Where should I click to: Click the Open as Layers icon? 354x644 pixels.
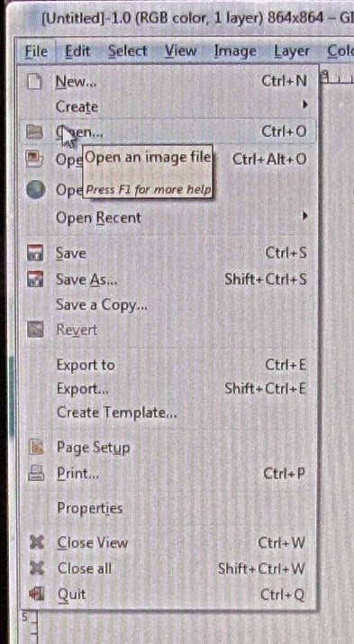pyautogui.click(x=35, y=159)
